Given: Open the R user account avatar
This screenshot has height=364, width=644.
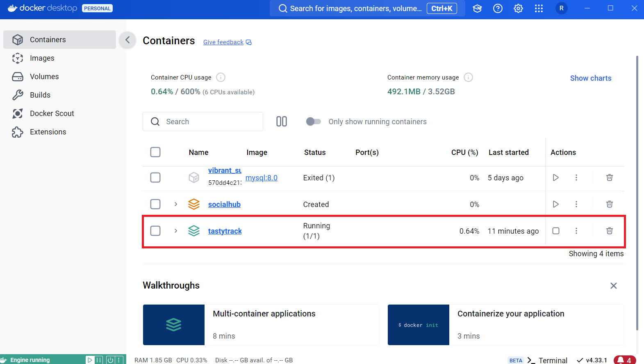Looking at the screenshot, I should click(562, 8).
